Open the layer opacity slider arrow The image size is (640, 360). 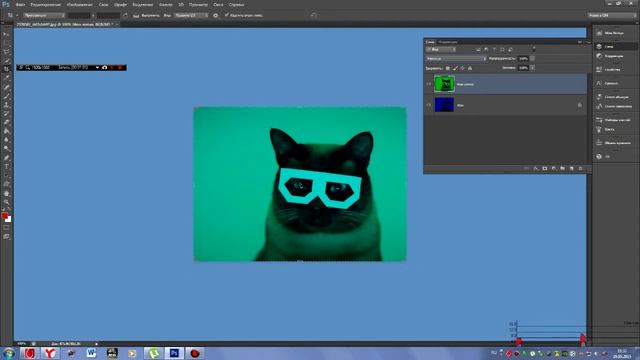pos(532,59)
